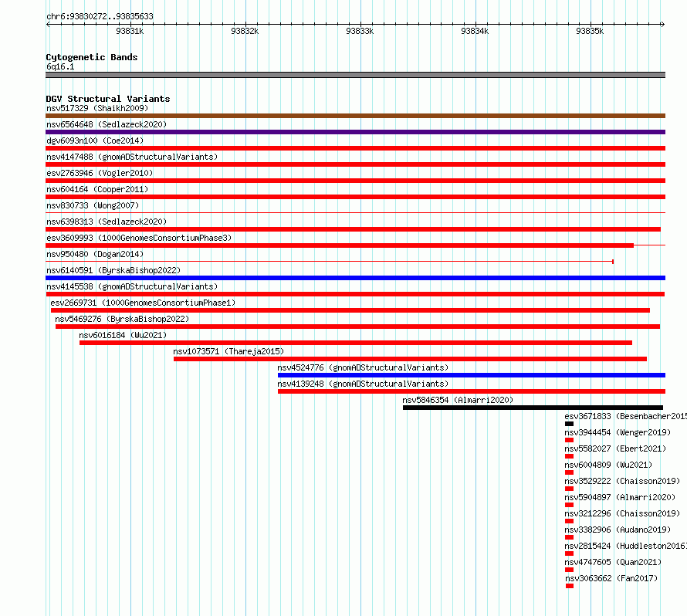Click the 93835k ruler label
The width and height of the screenshot is (687, 616).
[590, 31]
